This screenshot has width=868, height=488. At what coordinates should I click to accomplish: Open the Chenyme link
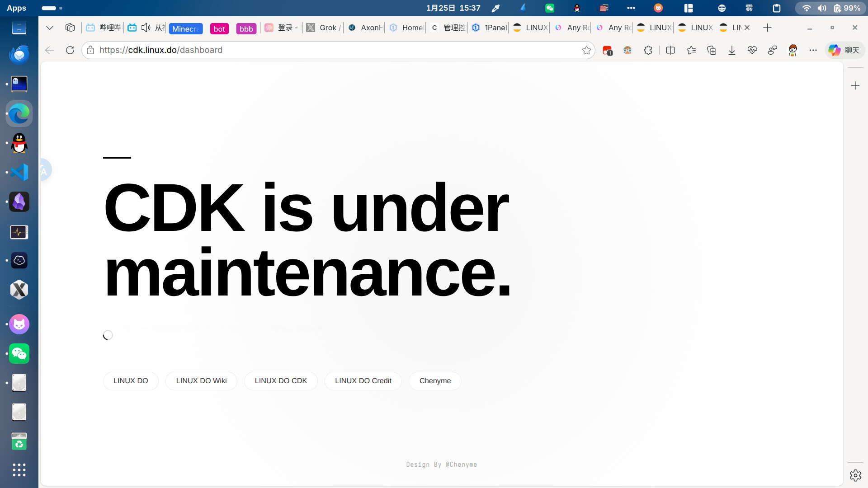click(x=435, y=381)
